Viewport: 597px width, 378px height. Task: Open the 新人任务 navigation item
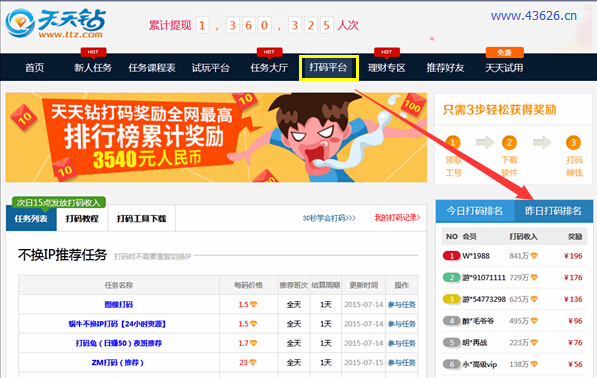pos(93,68)
